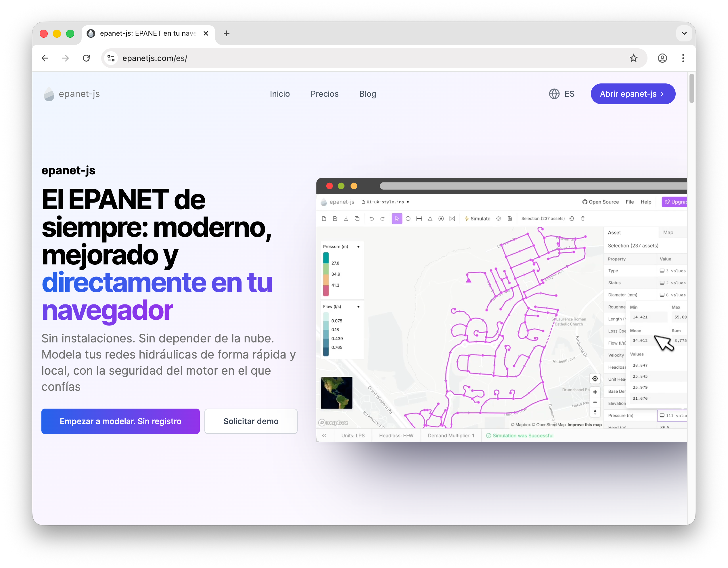Select the pipe drawing tool

(419, 218)
